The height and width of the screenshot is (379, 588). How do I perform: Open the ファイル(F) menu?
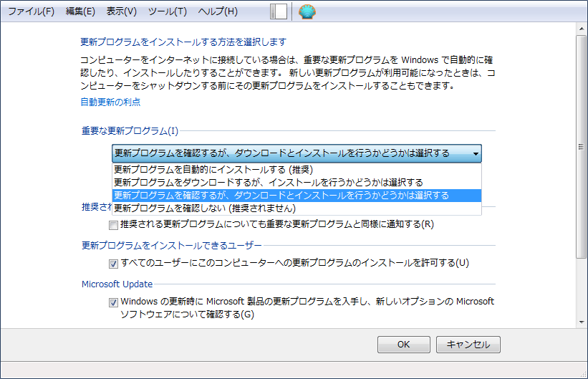point(31,11)
